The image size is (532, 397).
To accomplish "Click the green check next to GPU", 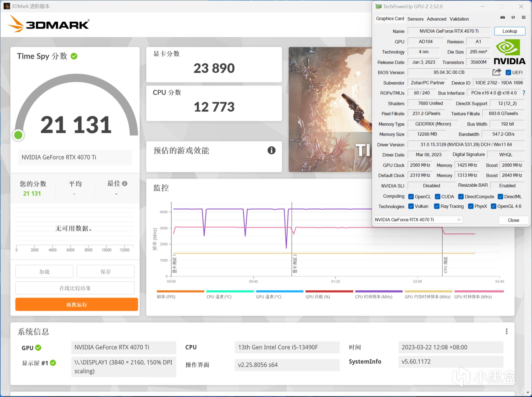I will coord(38,348).
